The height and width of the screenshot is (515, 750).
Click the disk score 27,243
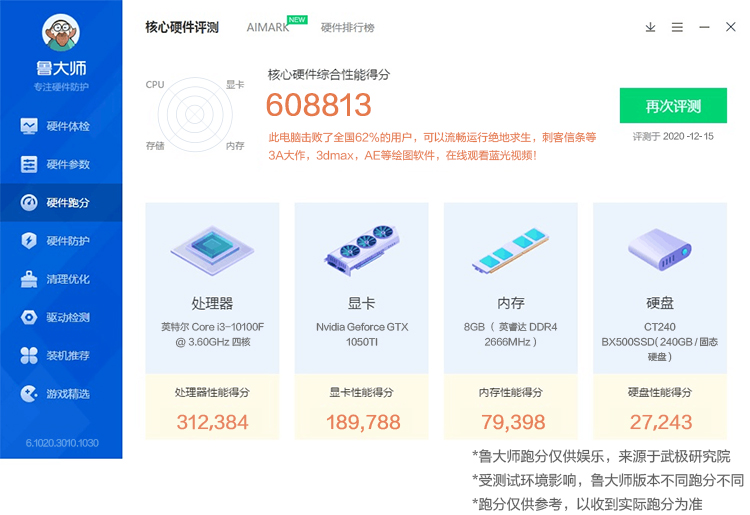(661, 422)
